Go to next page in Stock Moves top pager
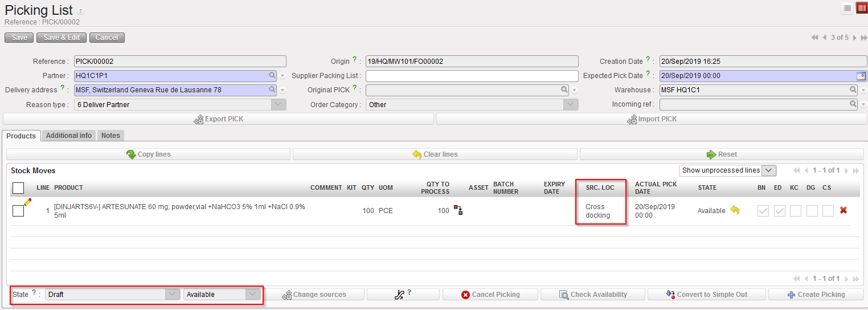This screenshot has width=868, height=310. tap(846, 170)
